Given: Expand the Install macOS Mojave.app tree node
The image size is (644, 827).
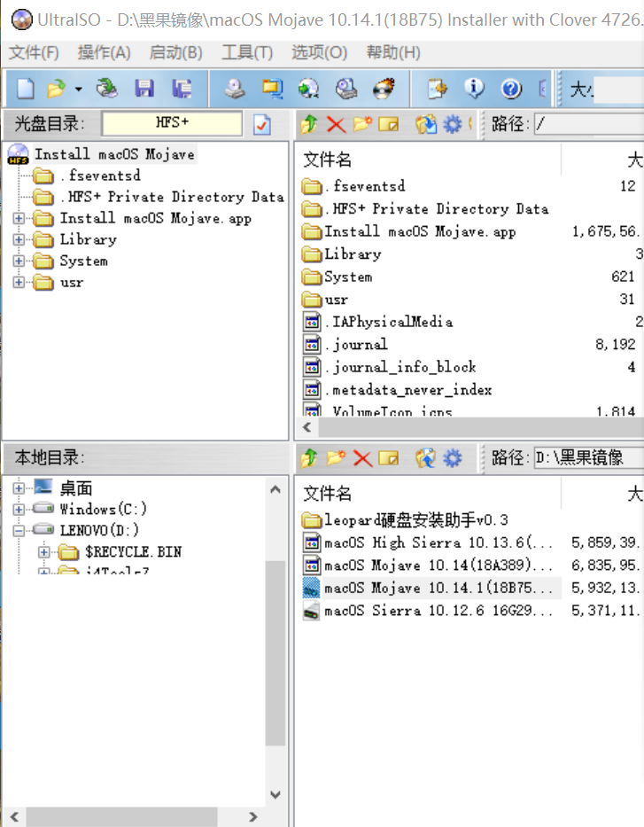Looking at the screenshot, I should pyautogui.click(x=19, y=218).
